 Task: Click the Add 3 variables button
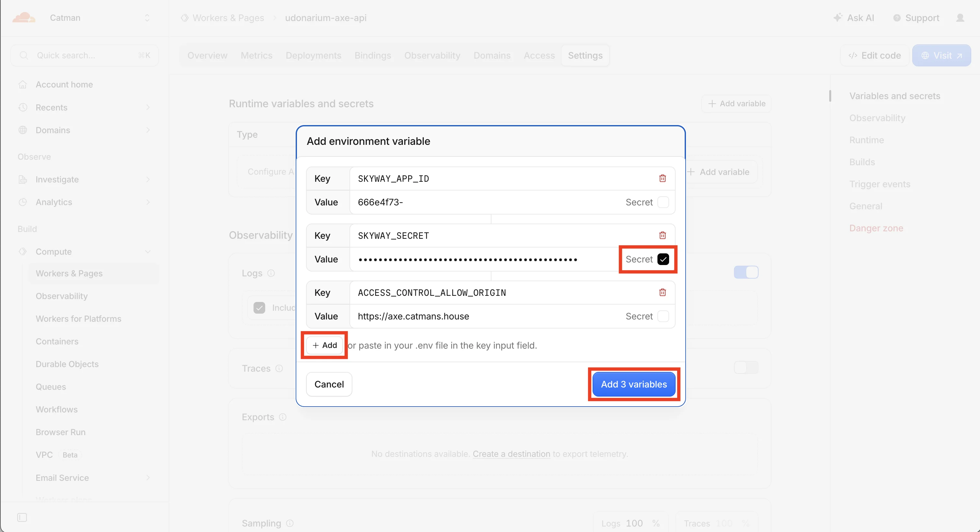click(634, 384)
